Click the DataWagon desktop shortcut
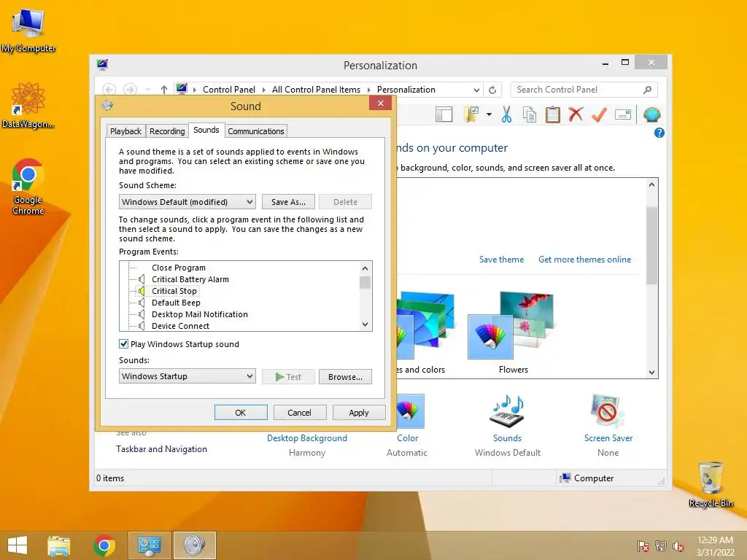 click(28, 105)
